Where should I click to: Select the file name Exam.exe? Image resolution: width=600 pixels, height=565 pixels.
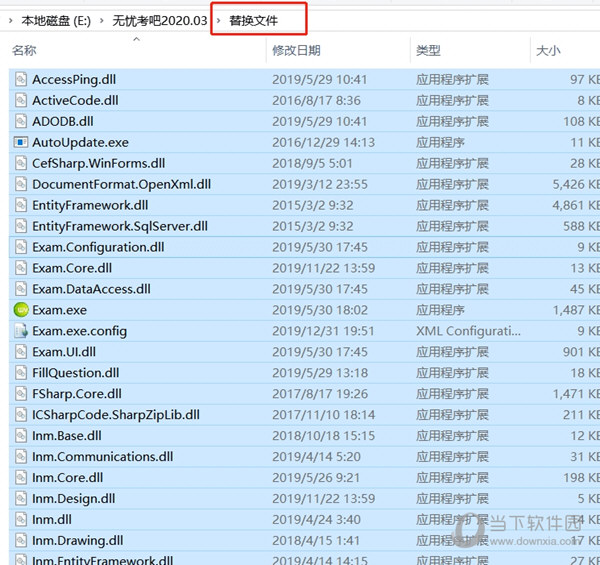click(59, 310)
